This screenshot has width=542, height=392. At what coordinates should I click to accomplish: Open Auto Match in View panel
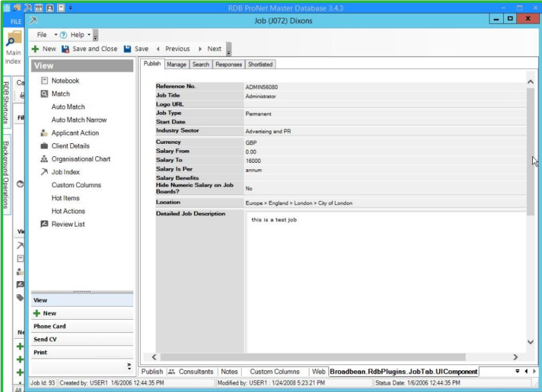(68, 107)
